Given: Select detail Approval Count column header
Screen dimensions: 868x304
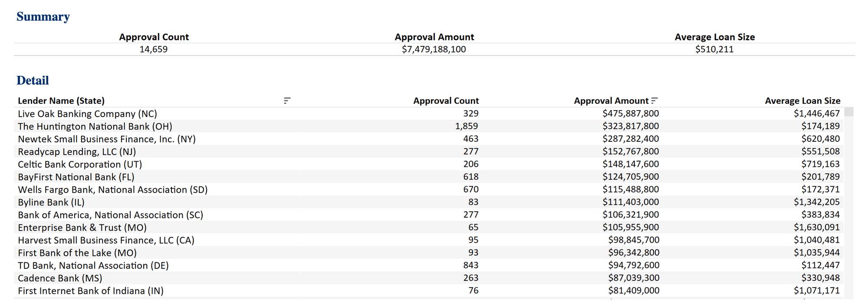Looking at the screenshot, I should (x=446, y=101).
